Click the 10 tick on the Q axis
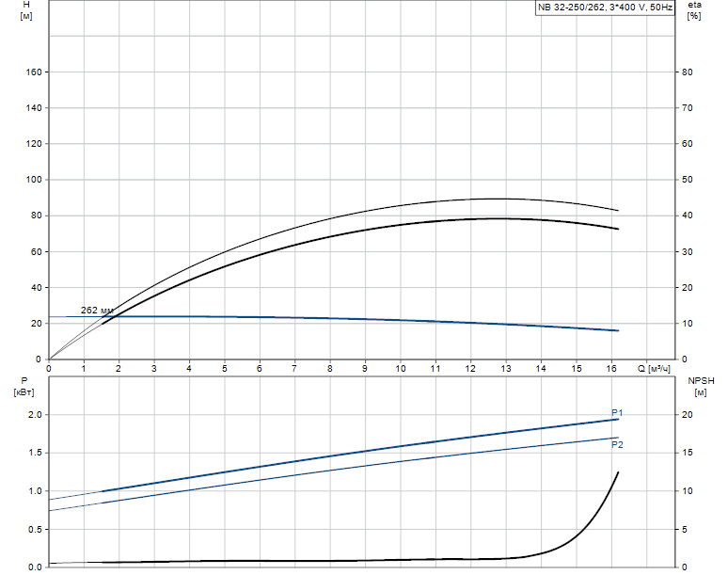The image size is (728, 575). pyautogui.click(x=401, y=368)
